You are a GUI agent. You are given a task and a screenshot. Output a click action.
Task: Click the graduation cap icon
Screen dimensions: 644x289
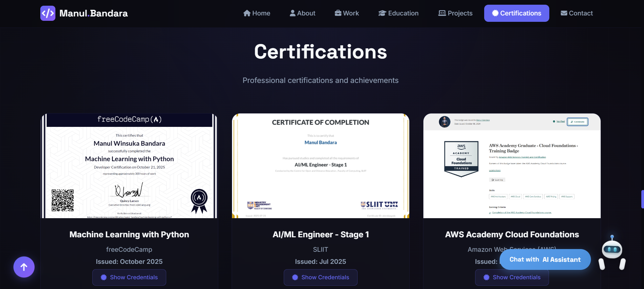coord(382,13)
